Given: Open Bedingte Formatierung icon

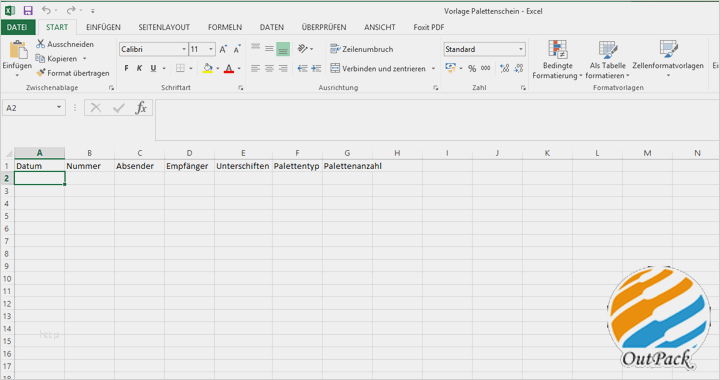Looking at the screenshot, I should click(557, 49).
